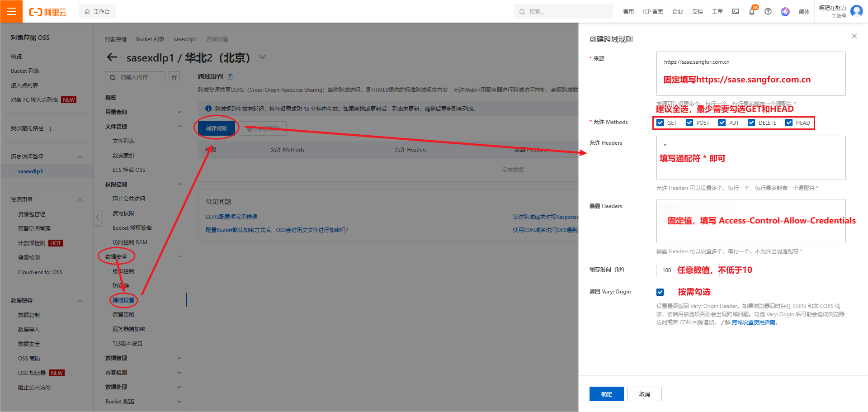This screenshot has height=412, width=868.
Task: Open the 配置Bucket默认加密方式后 FAQ link
Action: [x=277, y=230]
